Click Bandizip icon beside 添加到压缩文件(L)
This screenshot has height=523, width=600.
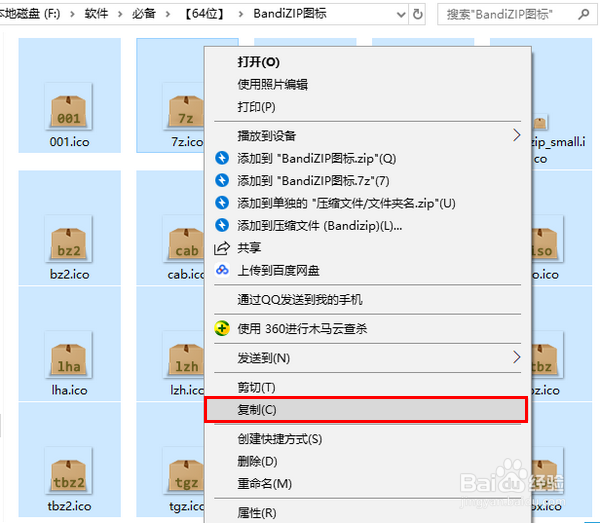222,225
